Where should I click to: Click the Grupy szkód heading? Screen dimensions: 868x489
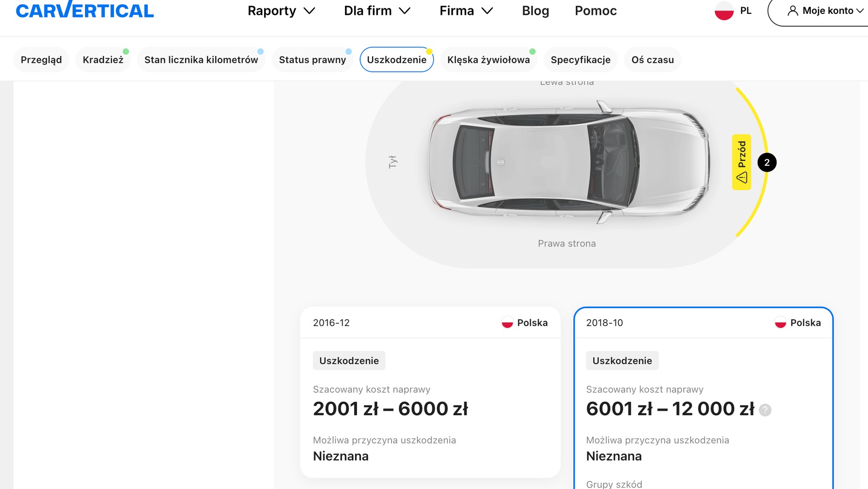click(614, 484)
